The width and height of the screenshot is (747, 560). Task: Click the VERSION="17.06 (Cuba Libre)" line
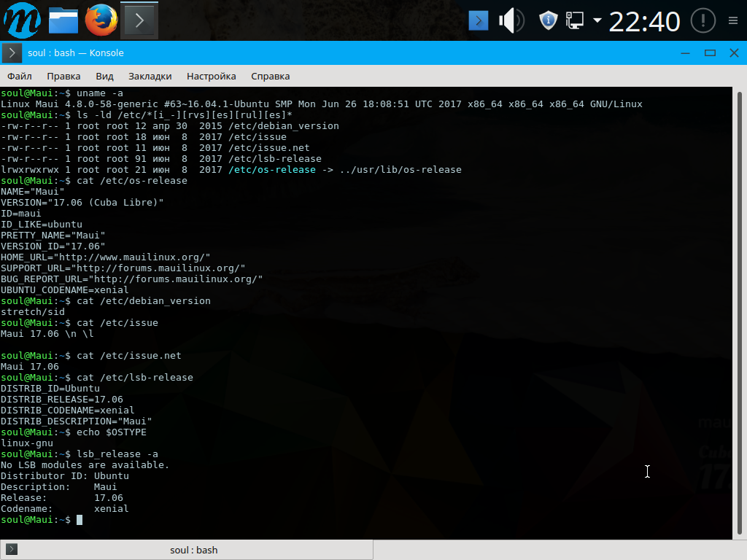(82, 203)
